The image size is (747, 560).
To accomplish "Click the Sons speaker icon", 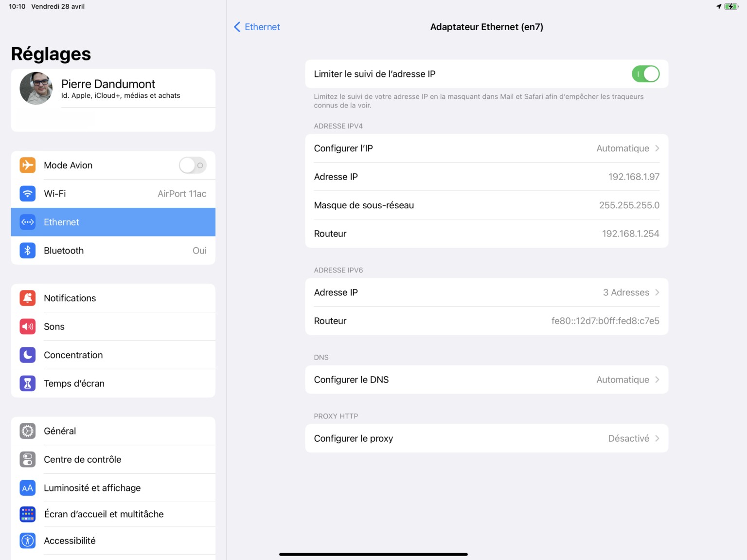I will pyautogui.click(x=28, y=326).
